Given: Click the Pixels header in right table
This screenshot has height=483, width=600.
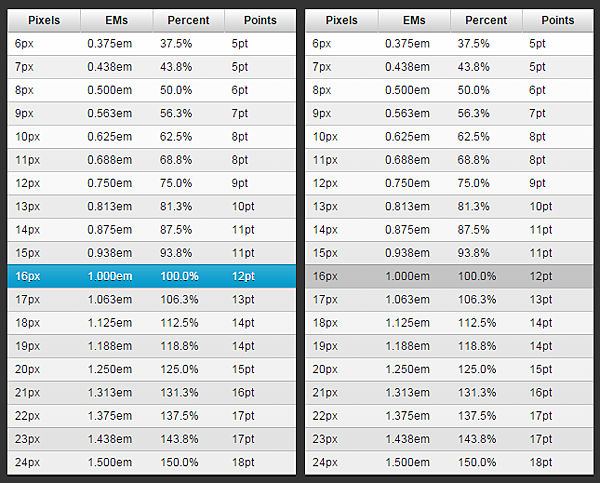Looking at the screenshot, I should click(342, 20).
